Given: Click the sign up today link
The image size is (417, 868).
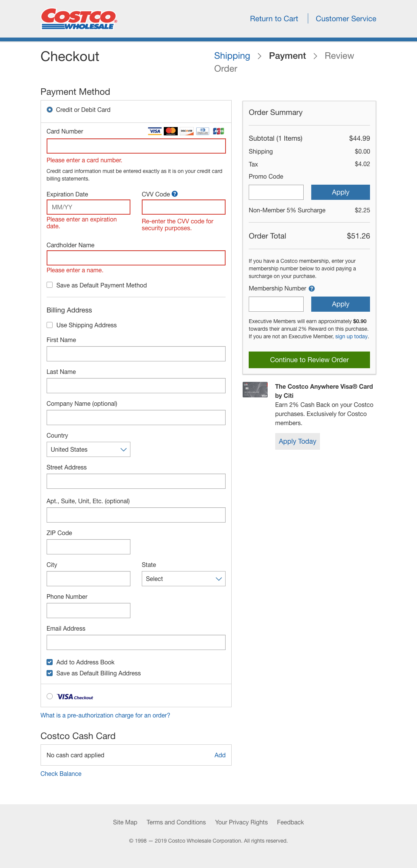Looking at the screenshot, I should [x=351, y=336].
